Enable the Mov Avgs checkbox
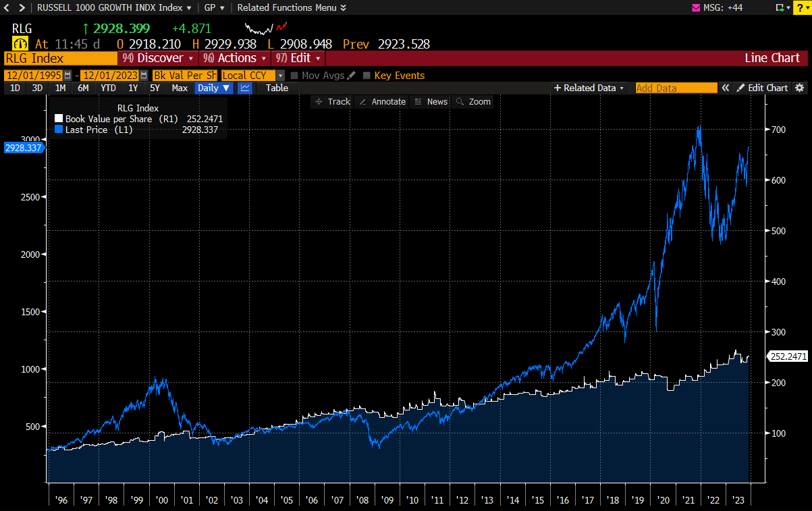 (x=294, y=76)
